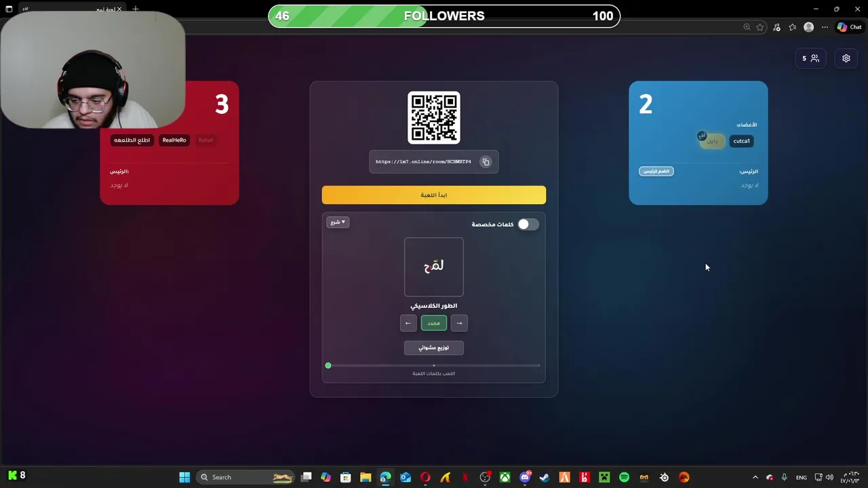Select اطلع الطلعمه member chip in red team
Viewport: 868px width, 488px height.
132,140
